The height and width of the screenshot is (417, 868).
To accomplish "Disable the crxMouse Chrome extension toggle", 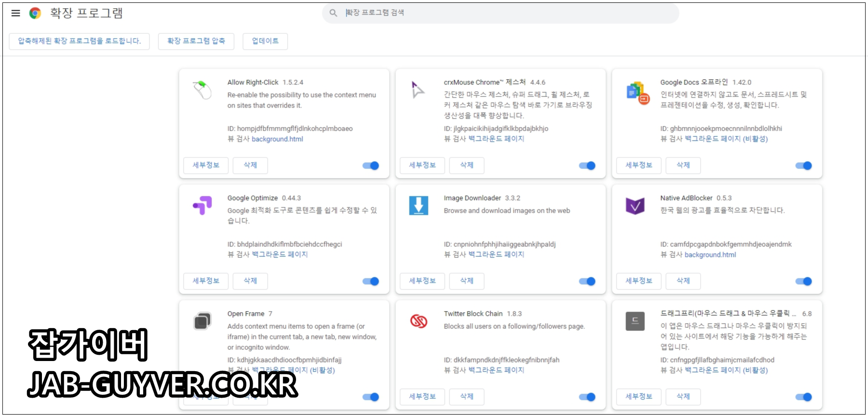I will pyautogui.click(x=587, y=166).
